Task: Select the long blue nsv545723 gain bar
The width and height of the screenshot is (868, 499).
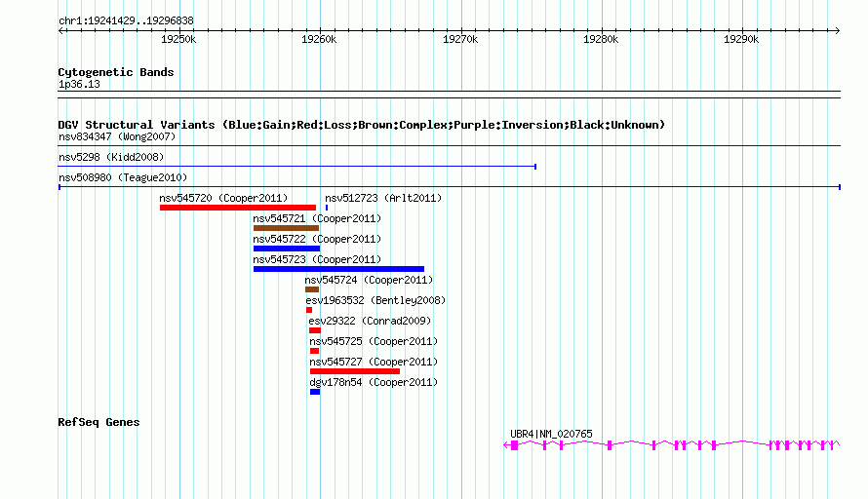Action: pyautogui.click(x=338, y=269)
